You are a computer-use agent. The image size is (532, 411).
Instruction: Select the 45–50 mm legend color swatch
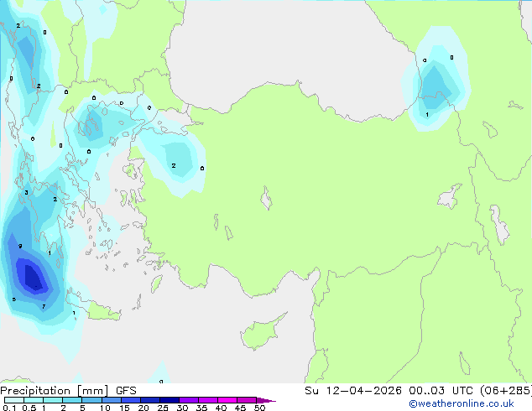point(247,400)
